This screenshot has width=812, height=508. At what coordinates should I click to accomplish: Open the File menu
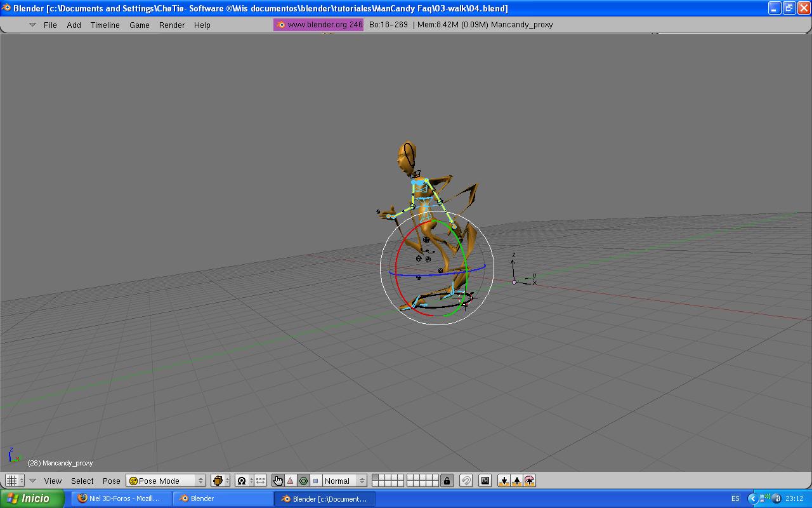(x=50, y=25)
